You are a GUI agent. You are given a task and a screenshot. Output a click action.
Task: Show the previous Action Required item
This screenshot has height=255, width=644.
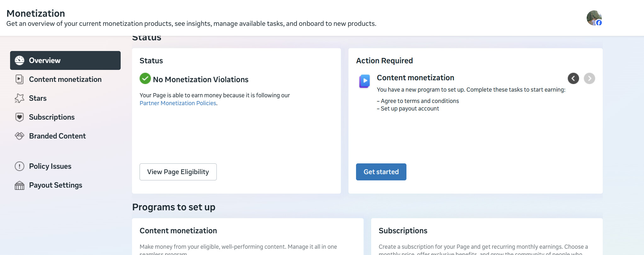click(573, 78)
